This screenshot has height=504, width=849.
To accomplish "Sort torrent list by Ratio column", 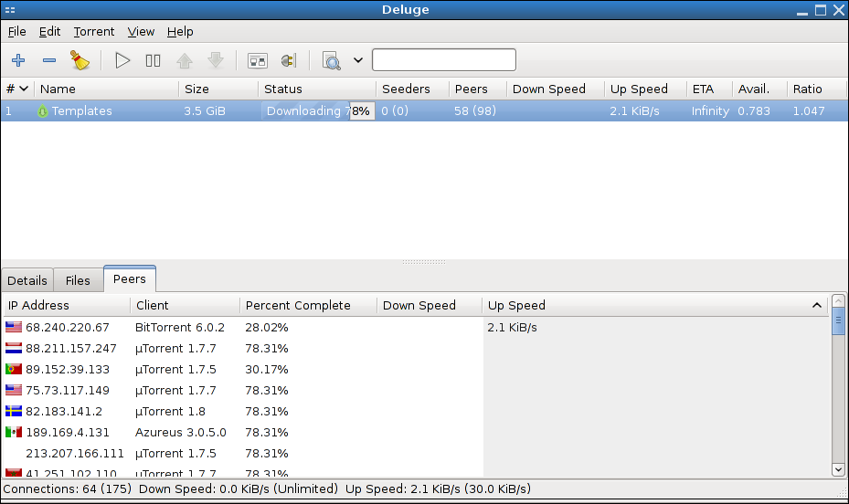I will [807, 89].
